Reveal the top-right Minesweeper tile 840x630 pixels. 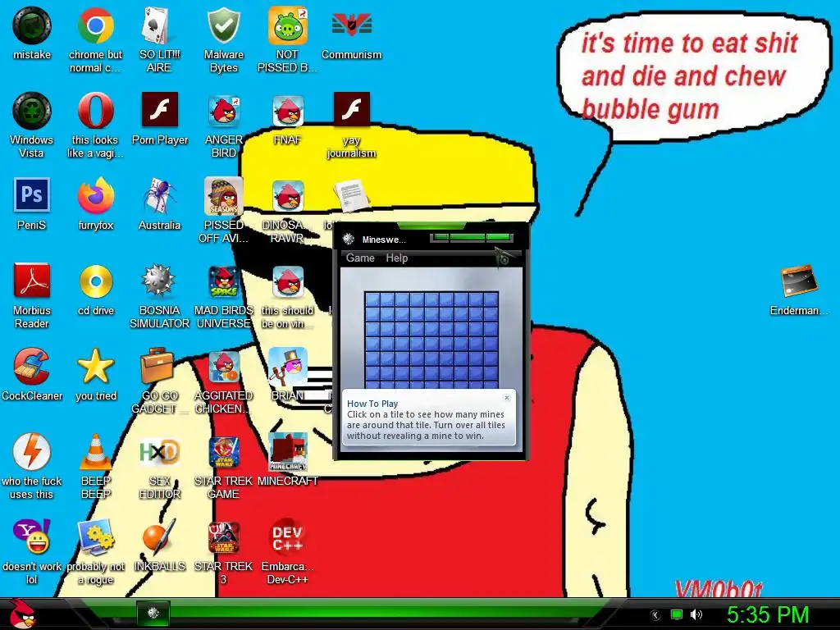click(x=491, y=299)
